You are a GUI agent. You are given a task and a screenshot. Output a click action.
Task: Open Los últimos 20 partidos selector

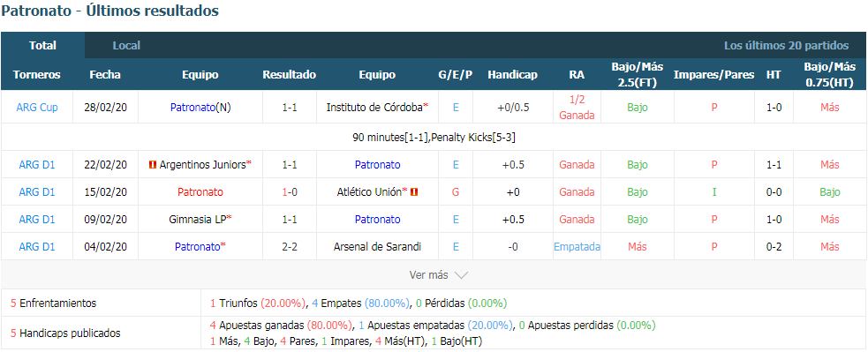[x=786, y=46]
